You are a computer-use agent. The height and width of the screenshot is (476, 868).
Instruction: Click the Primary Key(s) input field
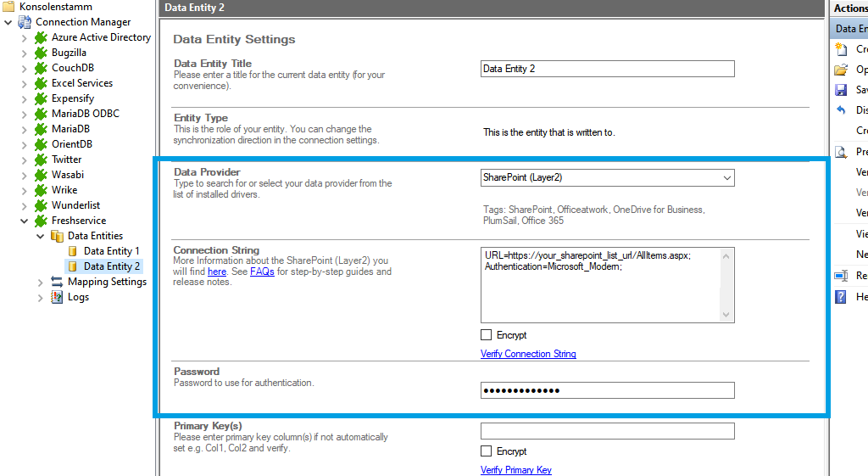coord(607,431)
